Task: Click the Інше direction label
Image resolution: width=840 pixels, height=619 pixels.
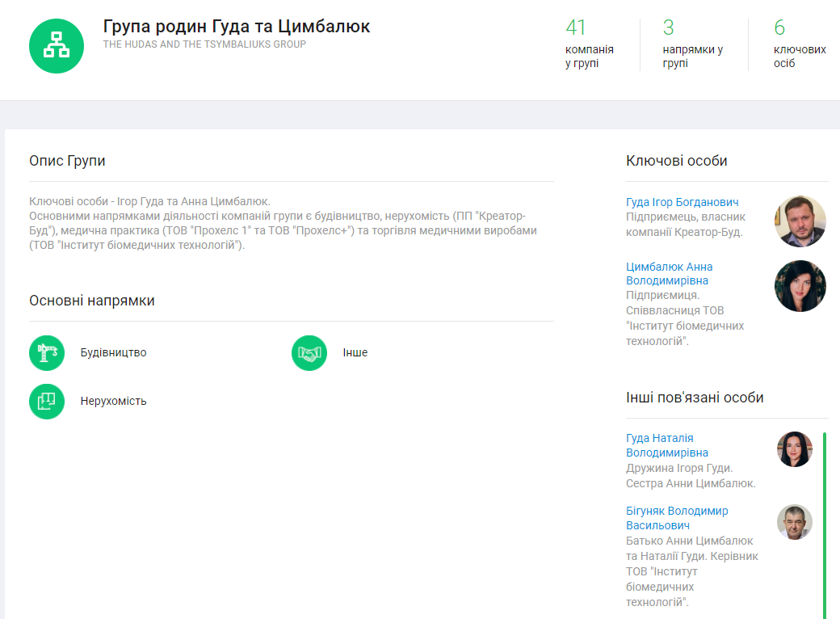Action: pyautogui.click(x=355, y=353)
